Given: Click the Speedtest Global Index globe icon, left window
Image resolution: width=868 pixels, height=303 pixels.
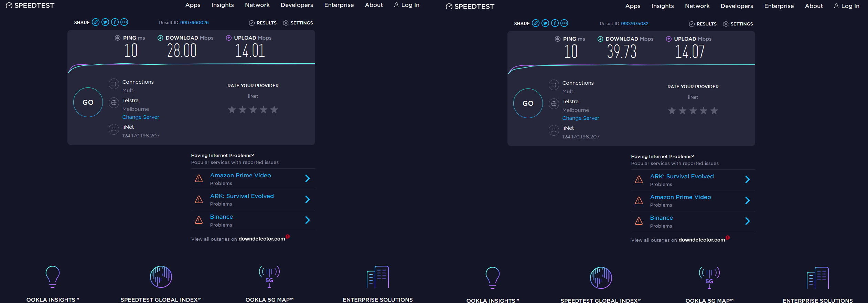Looking at the screenshot, I should pos(161,276).
